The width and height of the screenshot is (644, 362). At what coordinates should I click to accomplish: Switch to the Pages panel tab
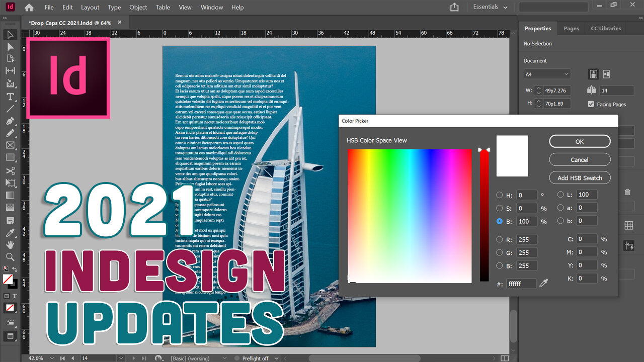[571, 29]
